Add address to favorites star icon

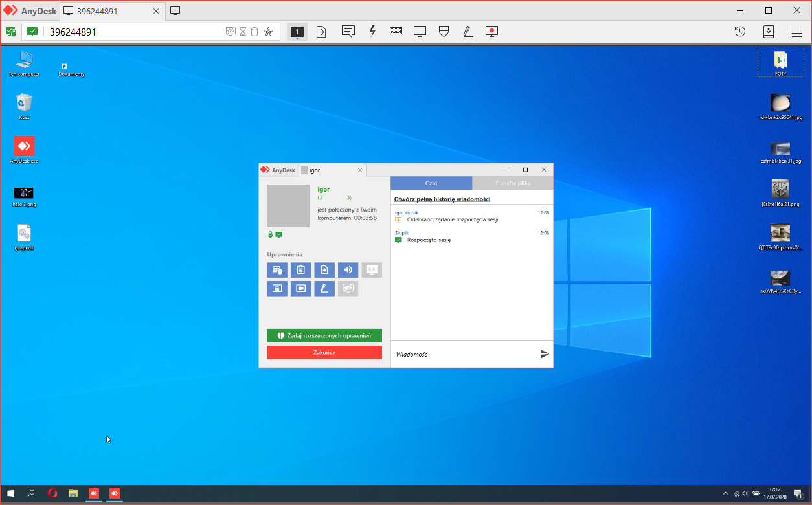(268, 32)
